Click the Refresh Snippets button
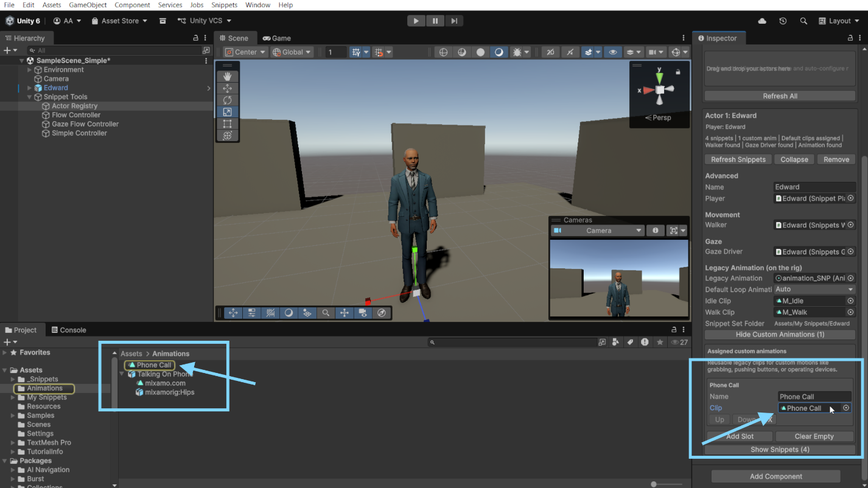The height and width of the screenshot is (488, 868). [738, 159]
